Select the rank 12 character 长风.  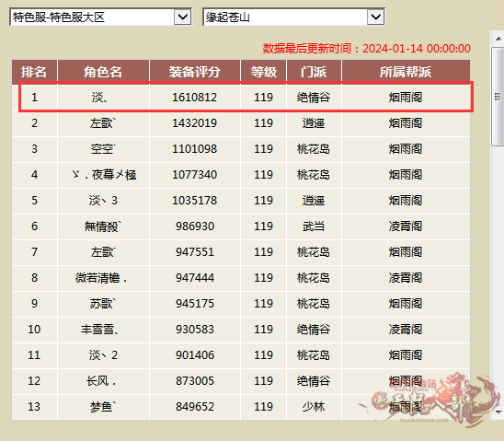click(101, 381)
